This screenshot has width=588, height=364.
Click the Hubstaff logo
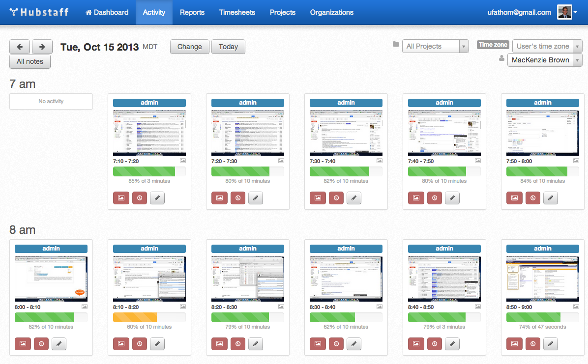pyautogui.click(x=39, y=12)
